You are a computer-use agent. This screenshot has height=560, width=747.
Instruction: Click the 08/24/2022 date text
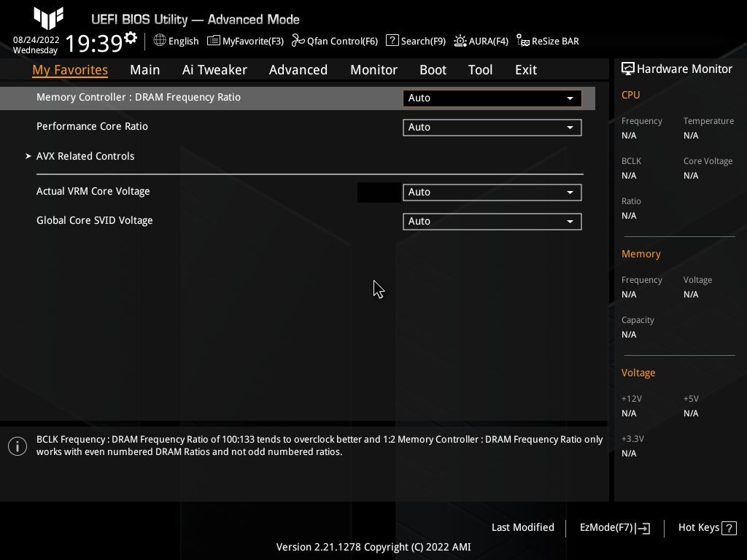[36, 40]
